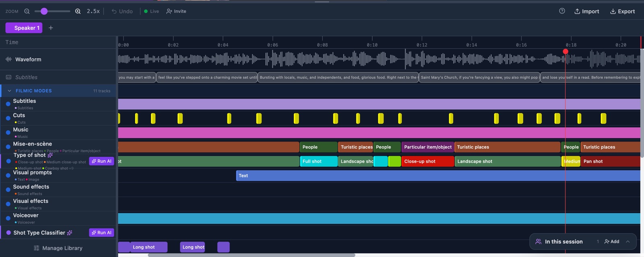Image resolution: width=644 pixels, height=257 pixels.
Task: Select the Voiceover track name
Action: coord(26,215)
